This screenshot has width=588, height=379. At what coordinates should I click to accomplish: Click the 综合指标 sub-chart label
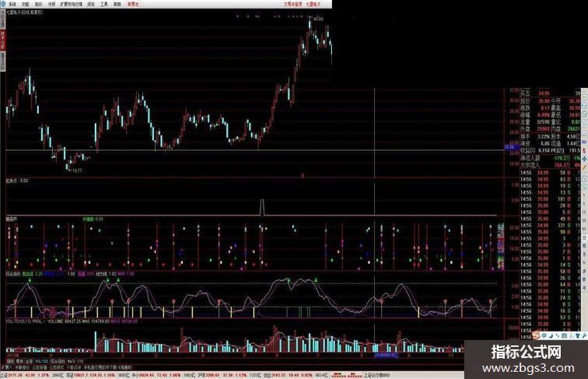coord(14,274)
